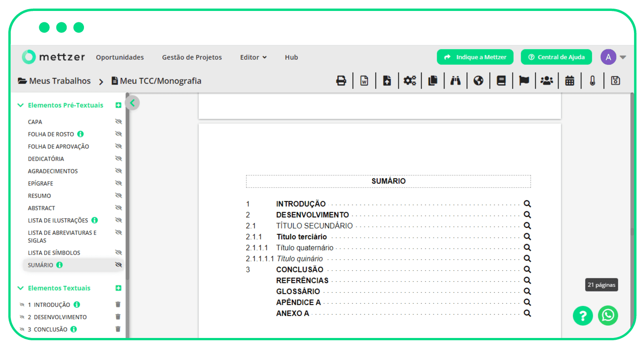Open the people collaborators icon
The width and height of the screenshot is (644, 348).
pyautogui.click(x=547, y=81)
